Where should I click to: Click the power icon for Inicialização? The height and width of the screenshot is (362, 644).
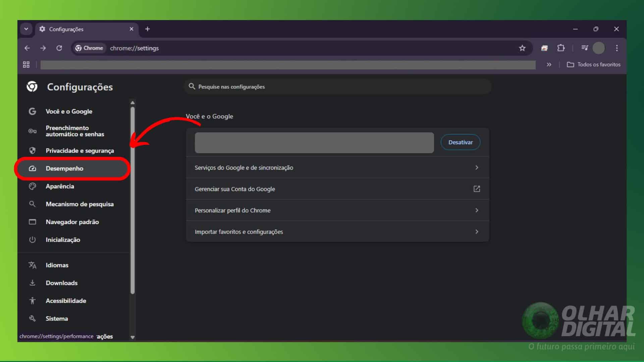click(x=32, y=240)
